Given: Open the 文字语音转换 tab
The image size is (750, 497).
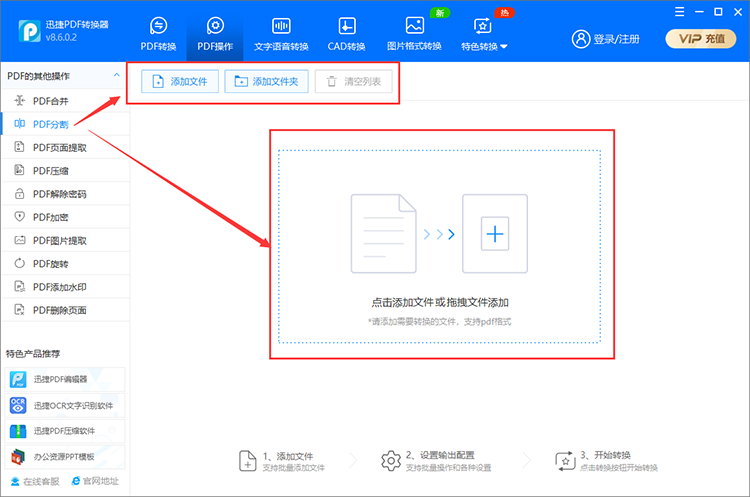Looking at the screenshot, I should pos(281,33).
